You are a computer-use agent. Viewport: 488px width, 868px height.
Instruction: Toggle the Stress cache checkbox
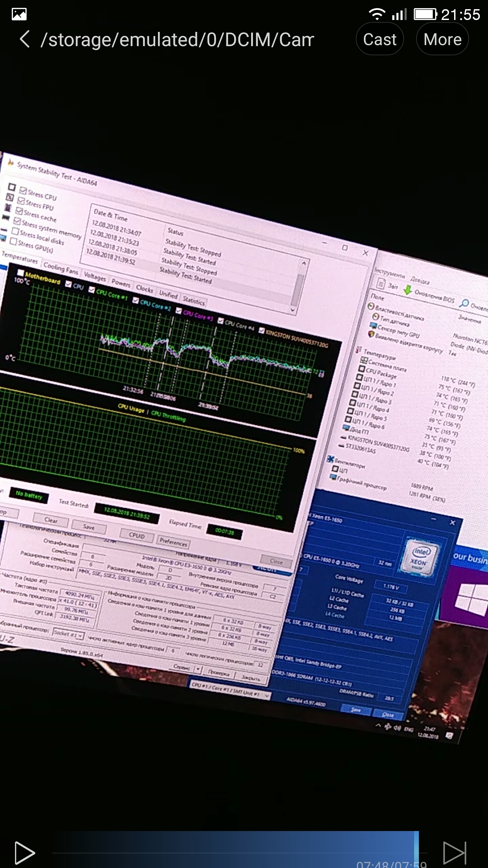[x=19, y=211]
